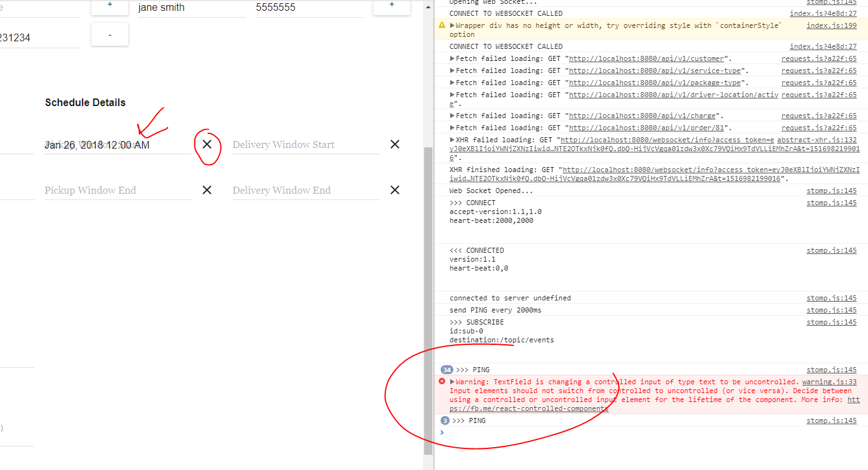
Task: Select the Schedule Details heading text
Action: coord(85,102)
